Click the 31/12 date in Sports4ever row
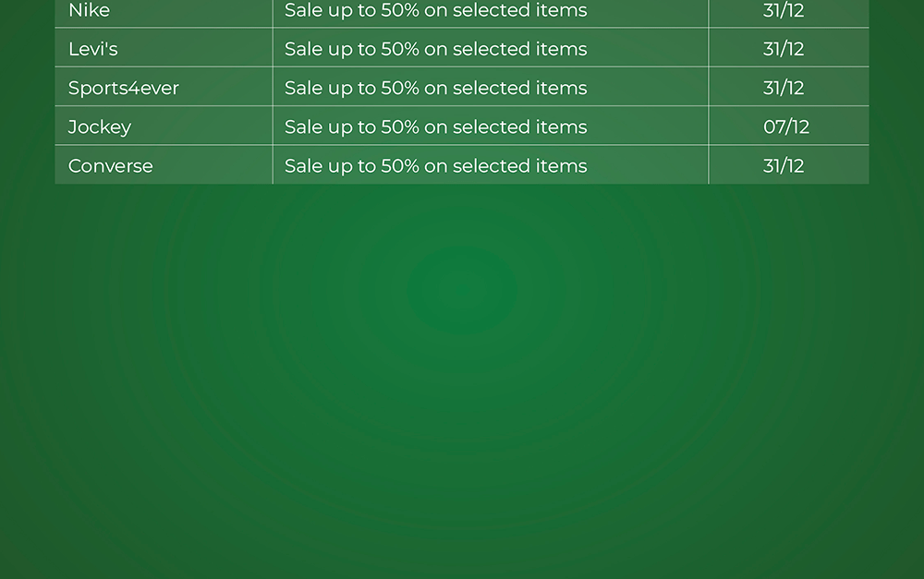Screen dimensions: 924x579 (784, 88)
